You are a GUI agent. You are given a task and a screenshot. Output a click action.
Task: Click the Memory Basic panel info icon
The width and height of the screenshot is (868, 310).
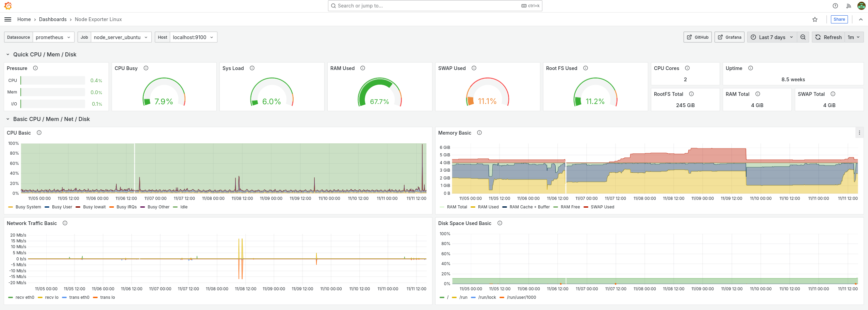[479, 133]
